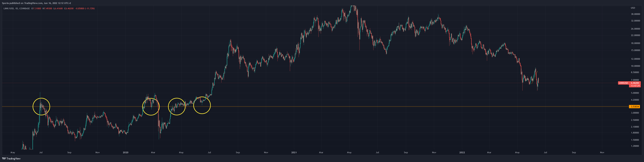Click the close value C6.46200
644x162 pixels.
pyautogui.click(x=69, y=9)
